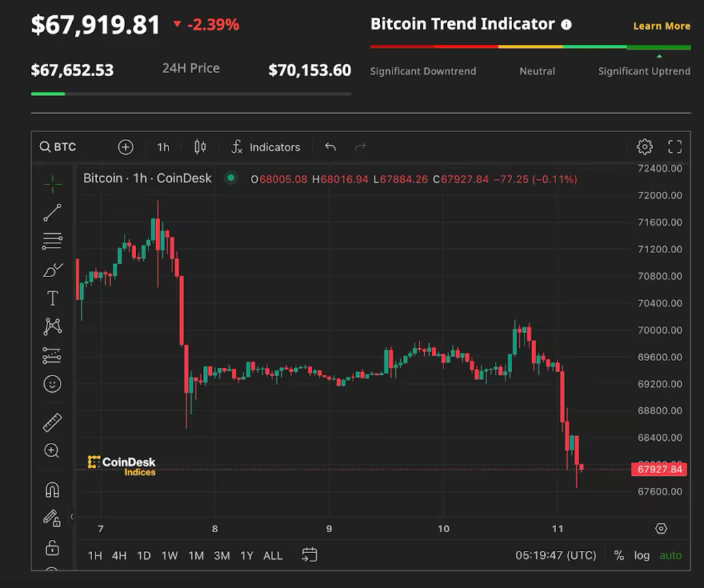Screen dimensions: 704x588
Task: Switch to the 1D time range
Action: point(144,556)
